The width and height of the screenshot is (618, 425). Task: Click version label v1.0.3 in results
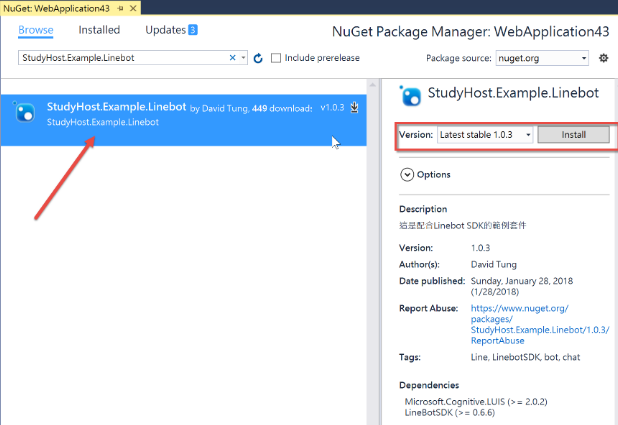click(x=332, y=108)
